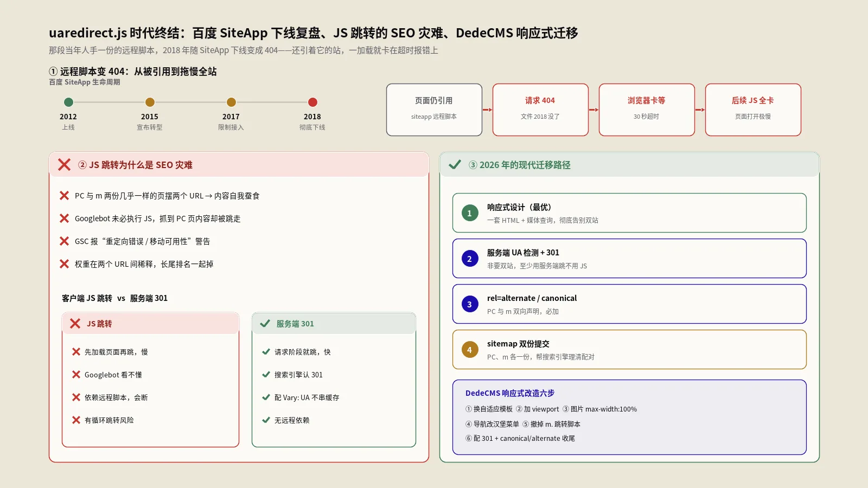The height and width of the screenshot is (488, 868).
Task: Select the 后续 JS 全卡 flow box
Action: point(753,110)
